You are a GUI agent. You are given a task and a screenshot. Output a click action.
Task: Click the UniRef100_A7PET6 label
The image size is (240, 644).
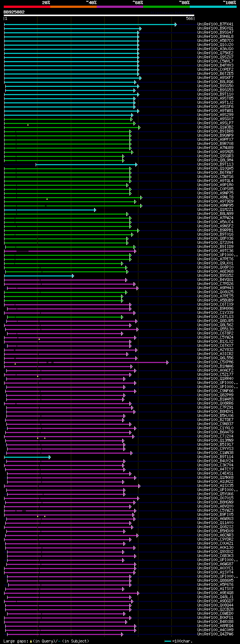[x=215, y=259]
